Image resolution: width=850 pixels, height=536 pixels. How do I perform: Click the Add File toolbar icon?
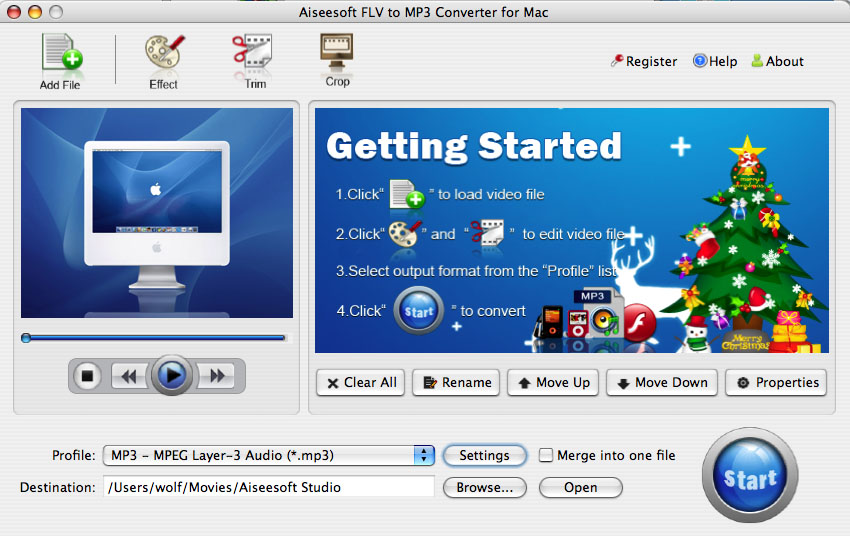point(61,60)
